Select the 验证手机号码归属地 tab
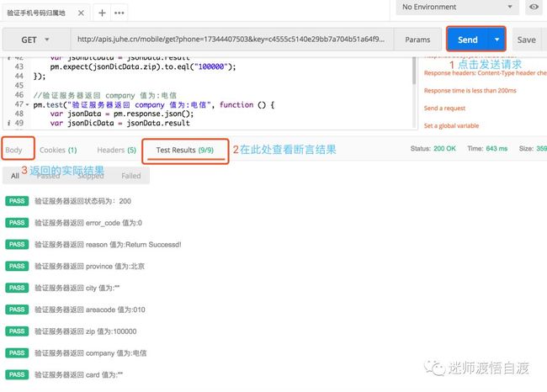This screenshot has height=392, width=547. [36, 13]
